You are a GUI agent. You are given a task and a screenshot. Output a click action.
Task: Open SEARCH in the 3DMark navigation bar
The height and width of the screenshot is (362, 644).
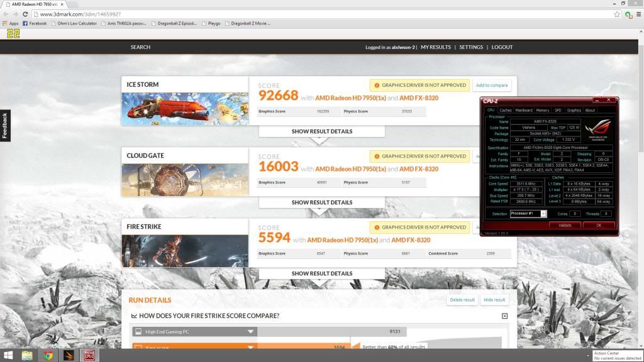point(140,47)
